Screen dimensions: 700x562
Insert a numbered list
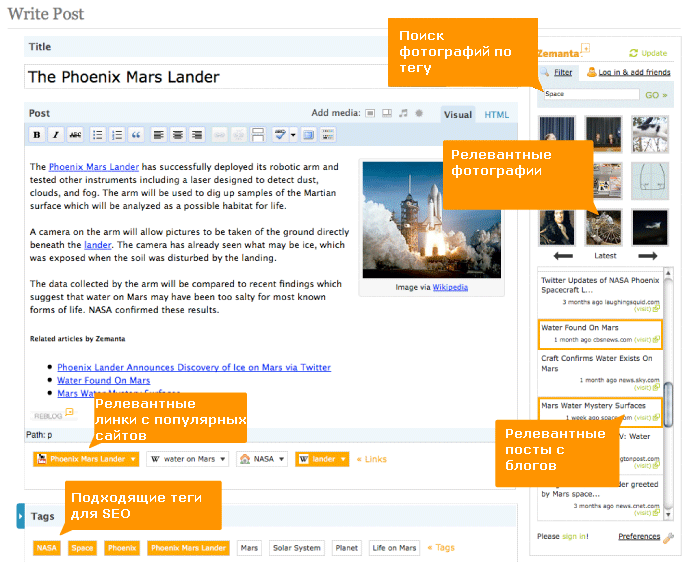(117, 134)
